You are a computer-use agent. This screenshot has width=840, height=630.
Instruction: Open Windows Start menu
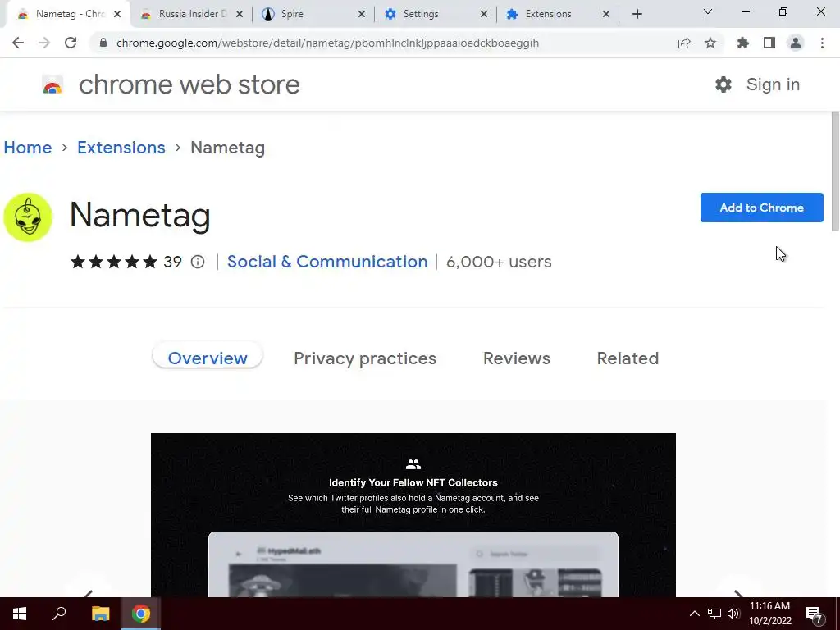(20, 614)
